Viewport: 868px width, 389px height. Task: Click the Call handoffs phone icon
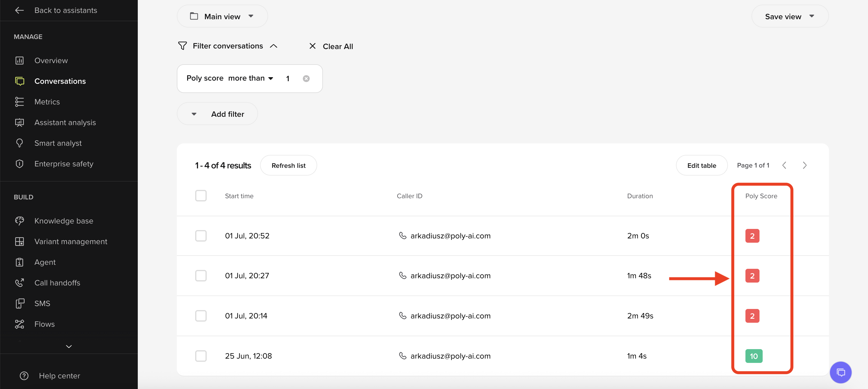(20, 283)
